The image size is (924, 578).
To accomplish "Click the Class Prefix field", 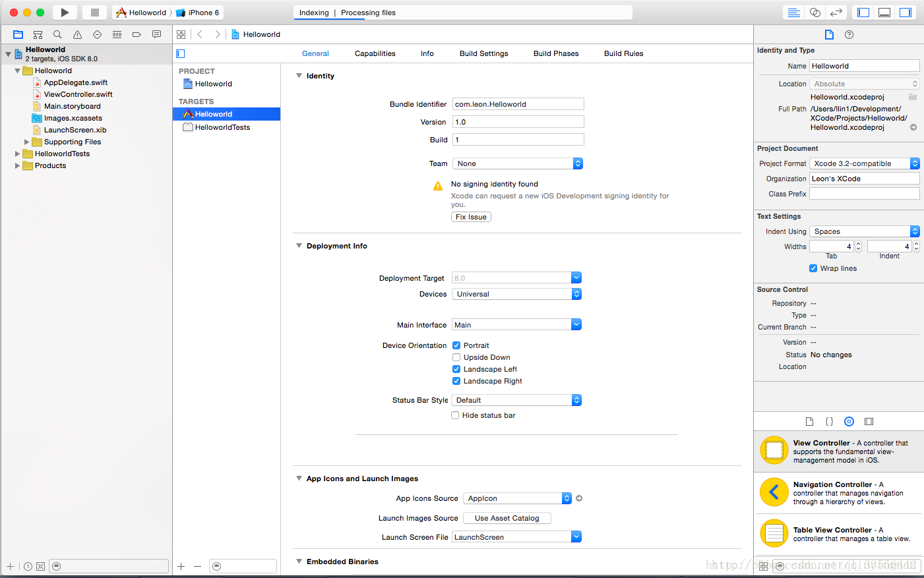I will (865, 194).
